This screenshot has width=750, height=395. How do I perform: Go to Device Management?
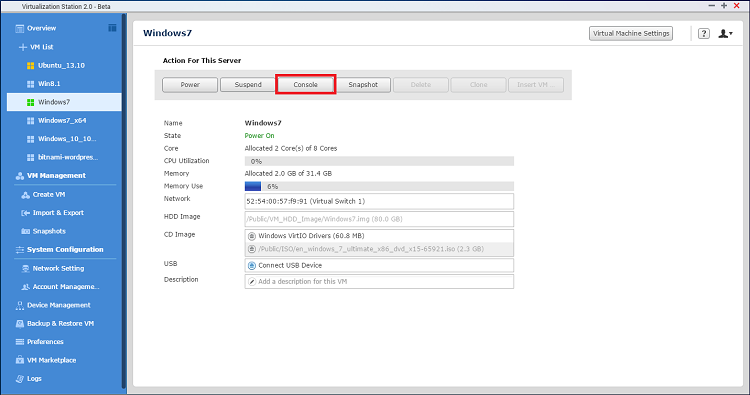point(58,305)
